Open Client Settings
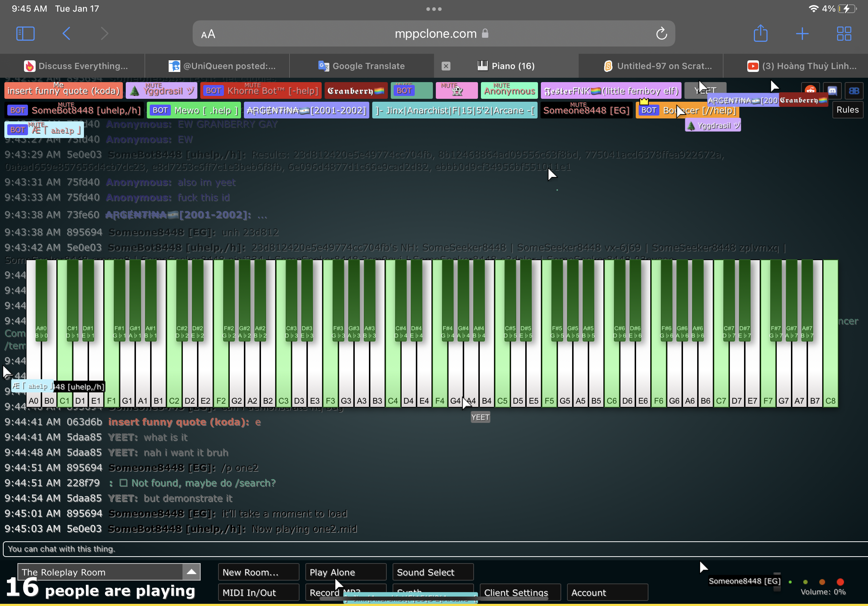The image size is (868, 606). (x=520, y=592)
